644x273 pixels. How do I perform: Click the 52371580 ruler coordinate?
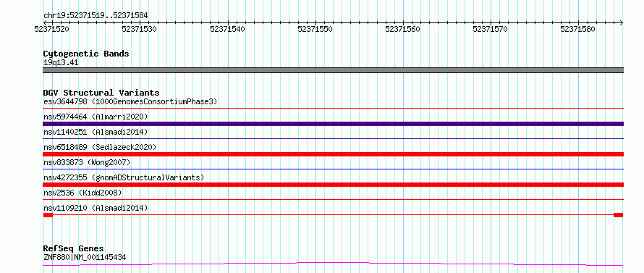[578, 30]
